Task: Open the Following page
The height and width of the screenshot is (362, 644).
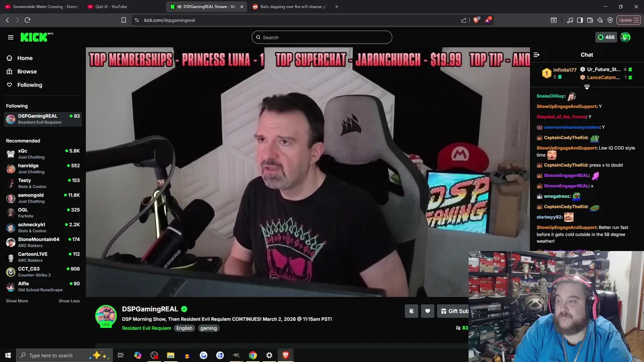Action: [x=30, y=85]
